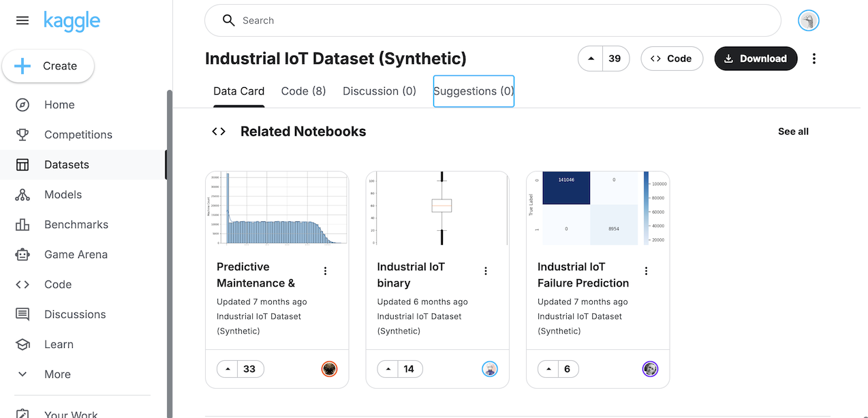Click the Kaggle logo
Viewport: 868px width, 418px height.
(x=72, y=21)
